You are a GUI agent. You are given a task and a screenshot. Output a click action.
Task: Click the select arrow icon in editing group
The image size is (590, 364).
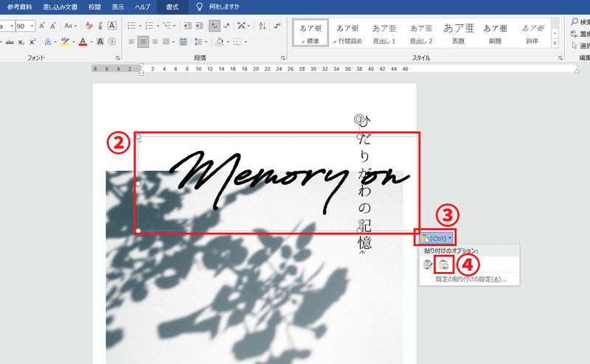pos(575,46)
